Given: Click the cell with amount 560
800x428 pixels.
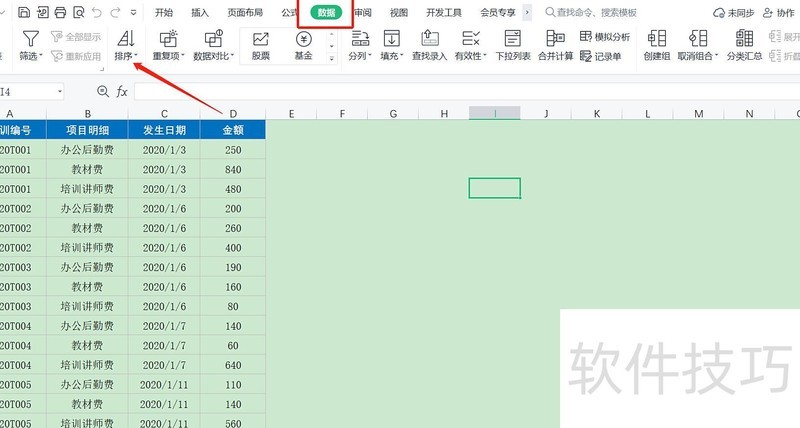Looking at the screenshot, I should click(233, 423).
